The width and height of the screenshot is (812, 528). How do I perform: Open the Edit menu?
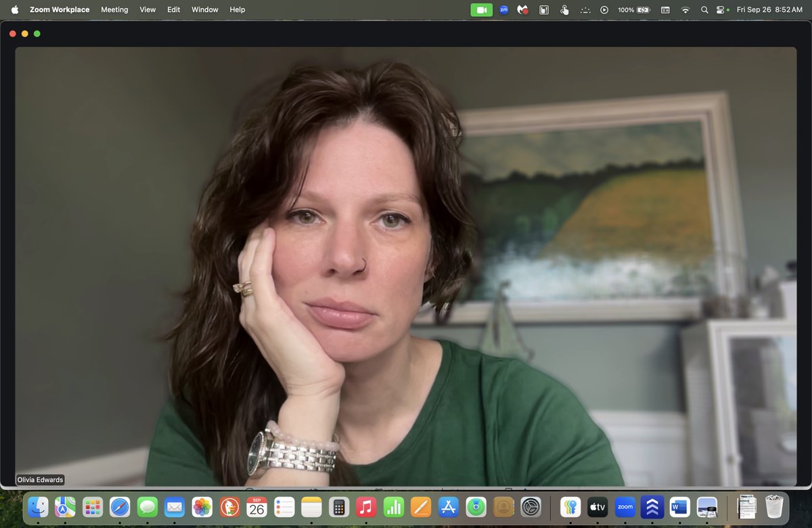(x=174, y=9)
